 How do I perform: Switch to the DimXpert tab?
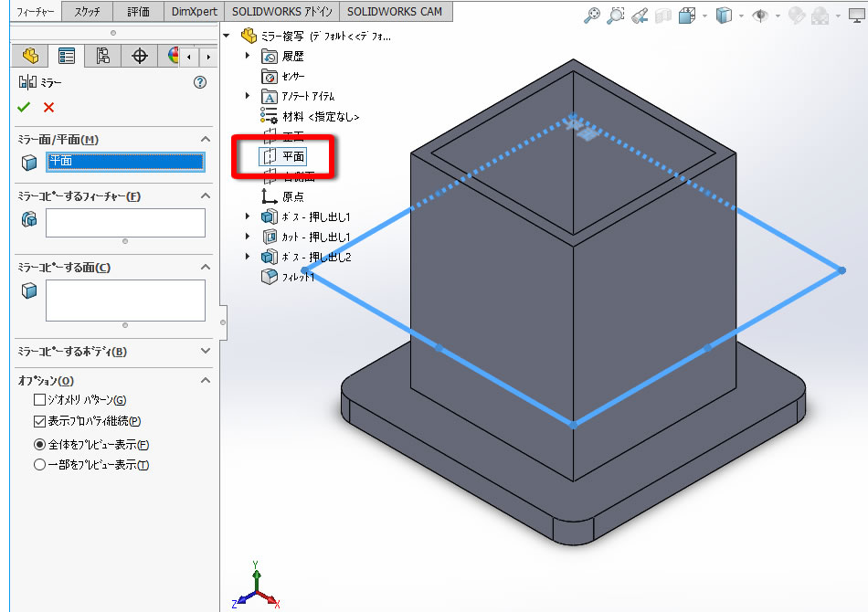coord(195,12)
